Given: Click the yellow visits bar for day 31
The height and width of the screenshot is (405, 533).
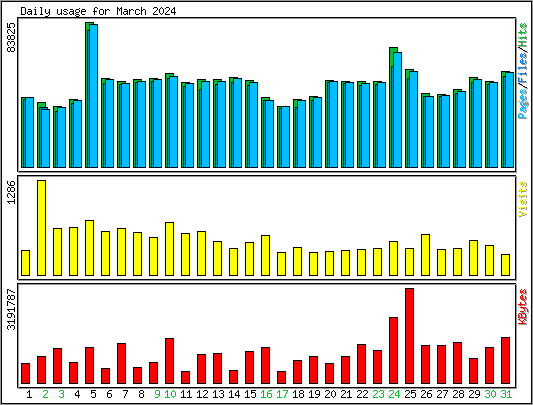Looking at the screenshot, I should 505,265.
